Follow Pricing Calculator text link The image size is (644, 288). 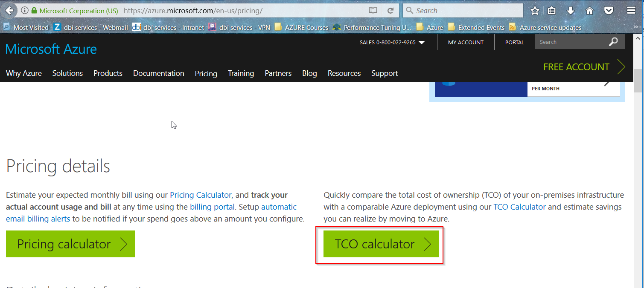(201, 195)
